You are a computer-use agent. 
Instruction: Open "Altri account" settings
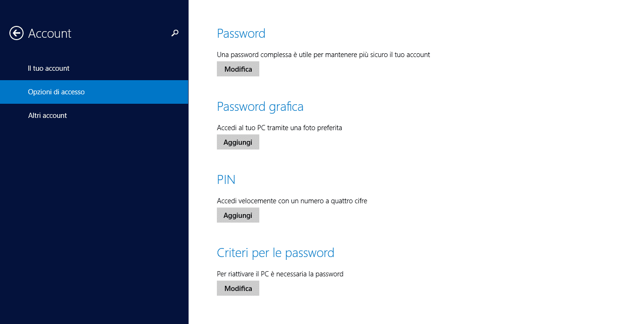tap(48, 115)
